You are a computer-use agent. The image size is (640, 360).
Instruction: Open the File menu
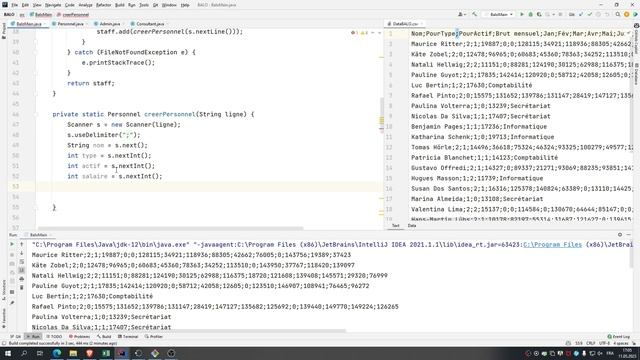click(x=14, y=5)
